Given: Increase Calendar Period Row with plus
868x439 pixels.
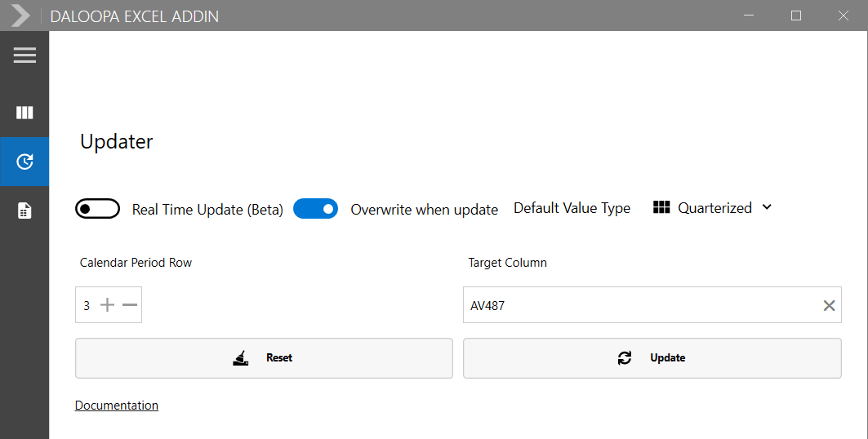Looking at the screenshot, I should coord(108,304).
